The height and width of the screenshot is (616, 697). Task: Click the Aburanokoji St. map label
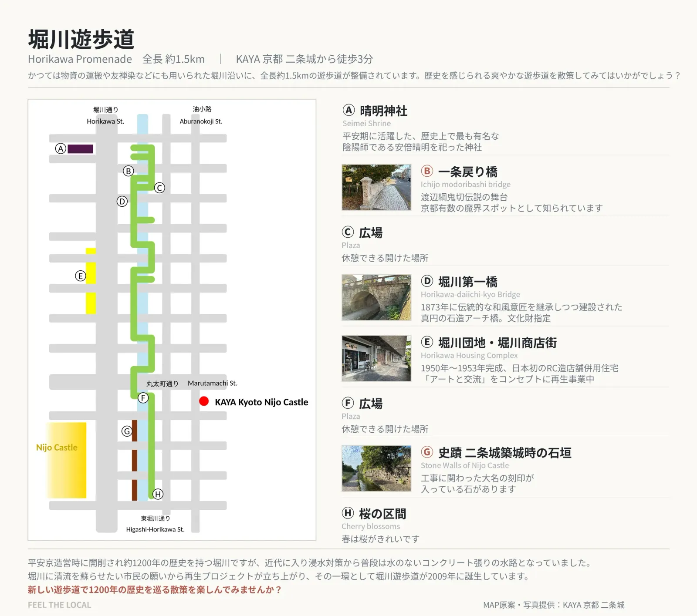[201, 121]
